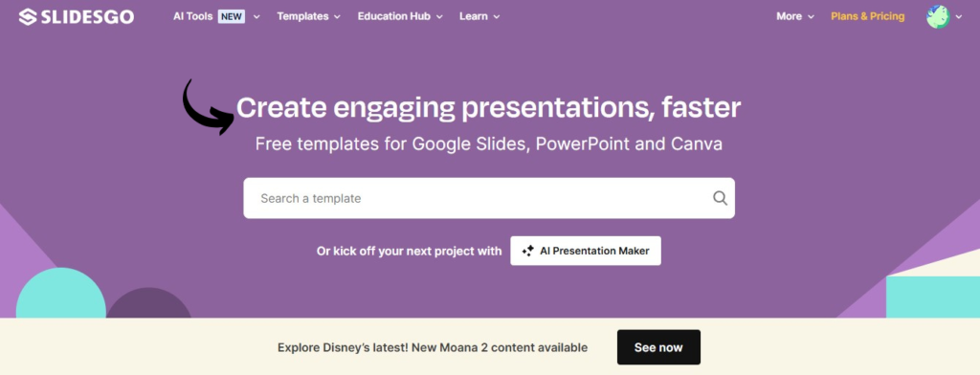This screenshot has height=375, width=980.
Task: Click the NEW badge beside AI Tools
Action: (x=232, y=17)
